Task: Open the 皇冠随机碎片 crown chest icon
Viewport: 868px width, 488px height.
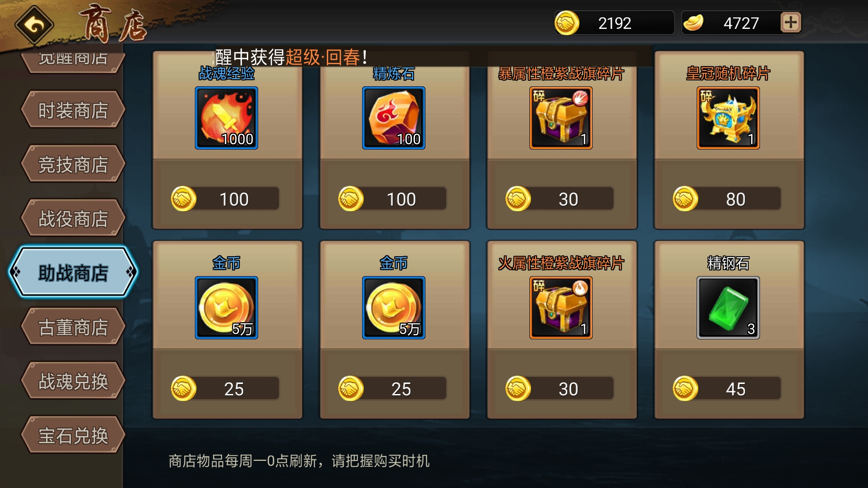Action: coord(728,118)
